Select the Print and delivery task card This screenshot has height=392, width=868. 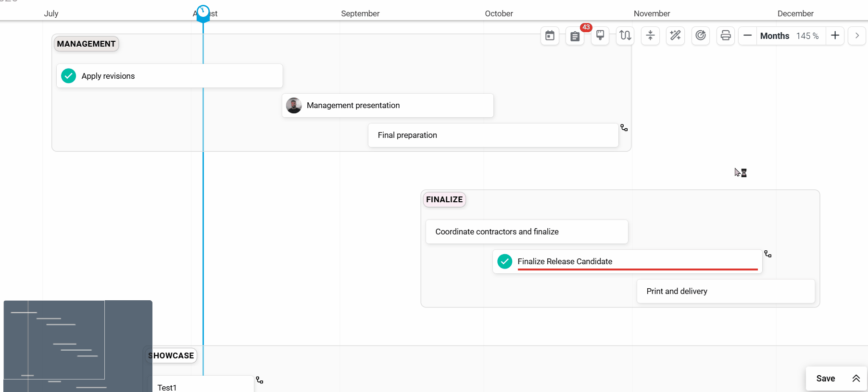click(726, 291)
